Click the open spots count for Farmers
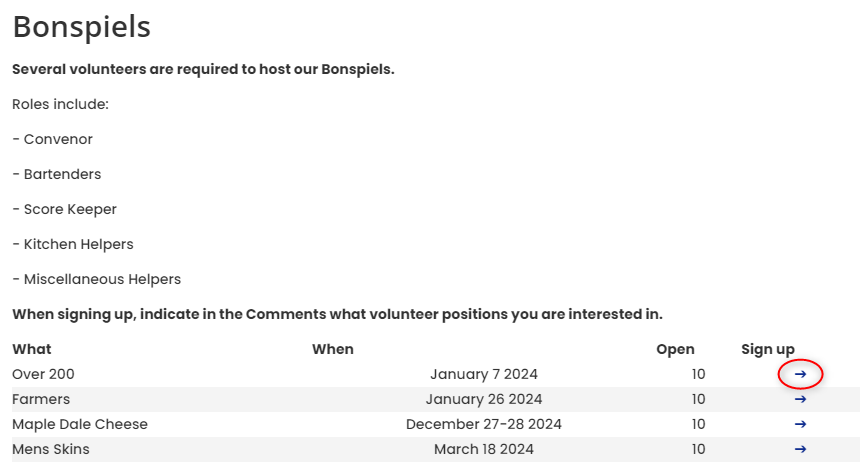The width and height of the screenshot is (865, 472). pos(697,399)
